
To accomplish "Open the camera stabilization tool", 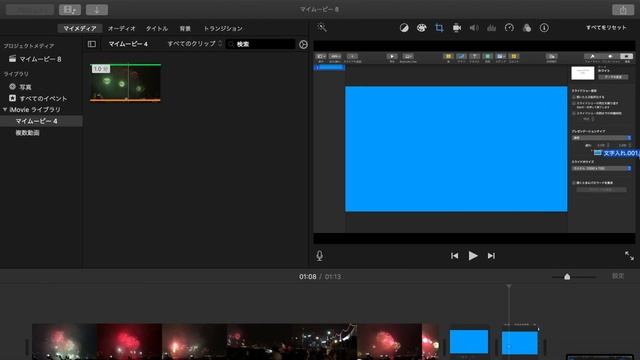I will point(457,28).
